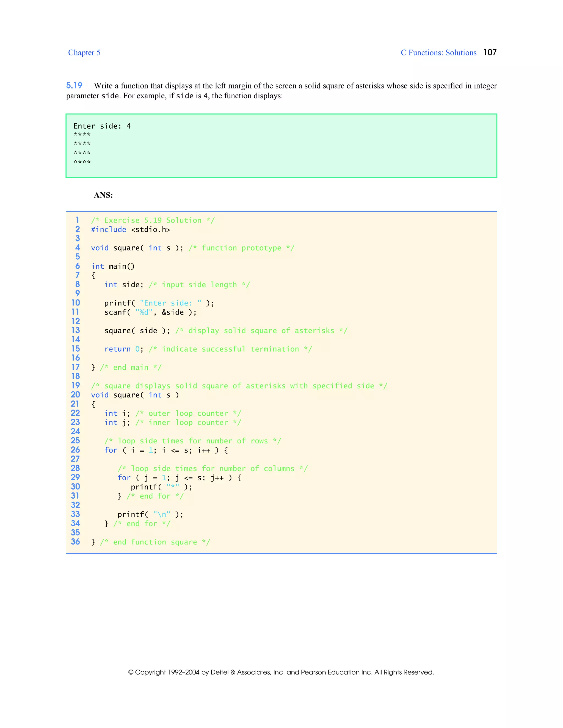Viewport: 563px width, 728px height.
Task: Click the 'number of columns' comment
Action: pos(213,469)
